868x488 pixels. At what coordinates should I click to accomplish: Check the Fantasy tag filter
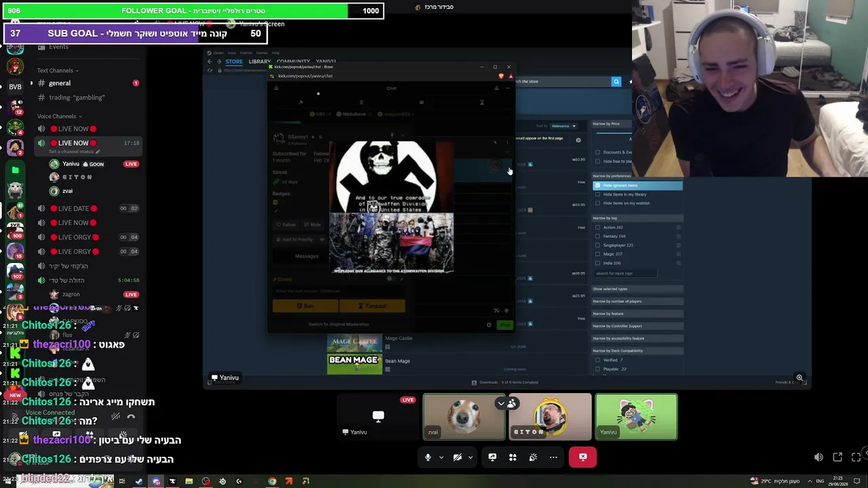pos(597,237)
